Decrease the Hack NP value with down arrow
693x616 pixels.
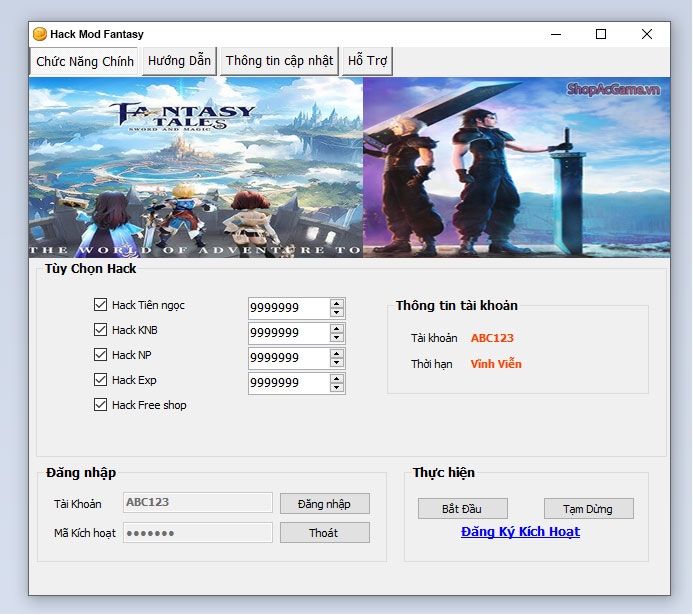337,362
